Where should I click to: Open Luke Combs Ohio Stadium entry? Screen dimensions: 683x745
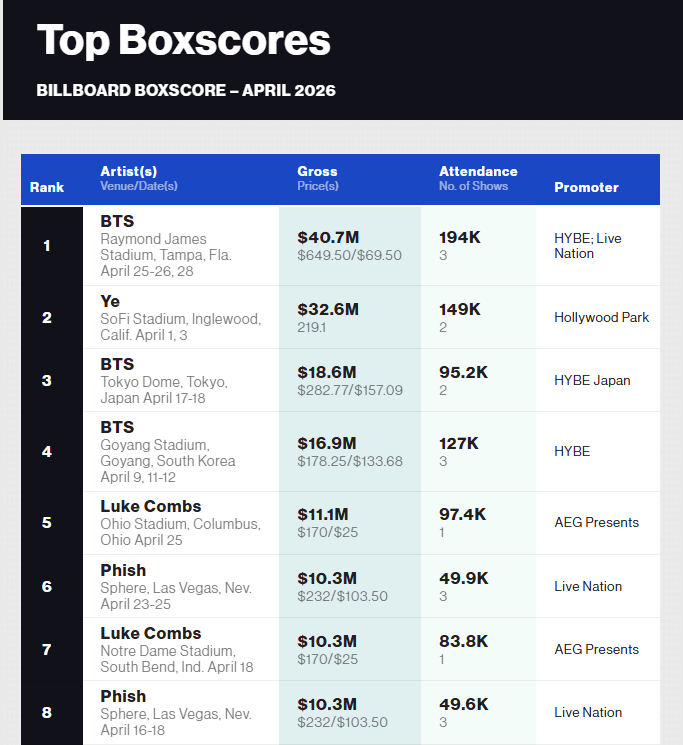pyautogui.click(x=340, y=523)
